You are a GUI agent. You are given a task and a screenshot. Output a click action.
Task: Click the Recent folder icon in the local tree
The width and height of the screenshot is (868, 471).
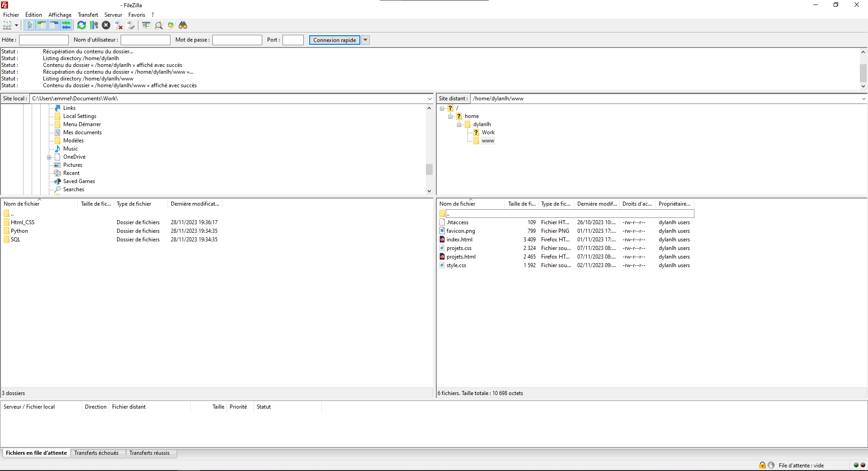(x=57, y=173)
